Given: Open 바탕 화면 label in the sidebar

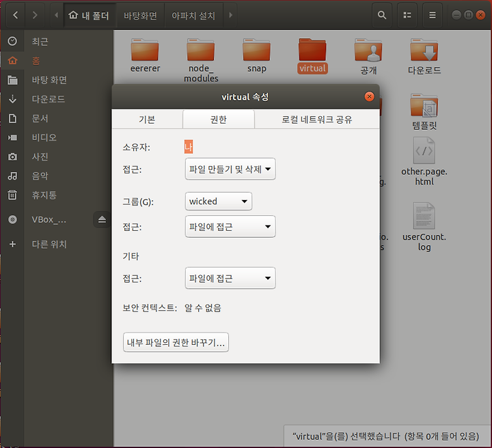Looking at the screenshot, I should pyautogui.click(x=49, y=80).
